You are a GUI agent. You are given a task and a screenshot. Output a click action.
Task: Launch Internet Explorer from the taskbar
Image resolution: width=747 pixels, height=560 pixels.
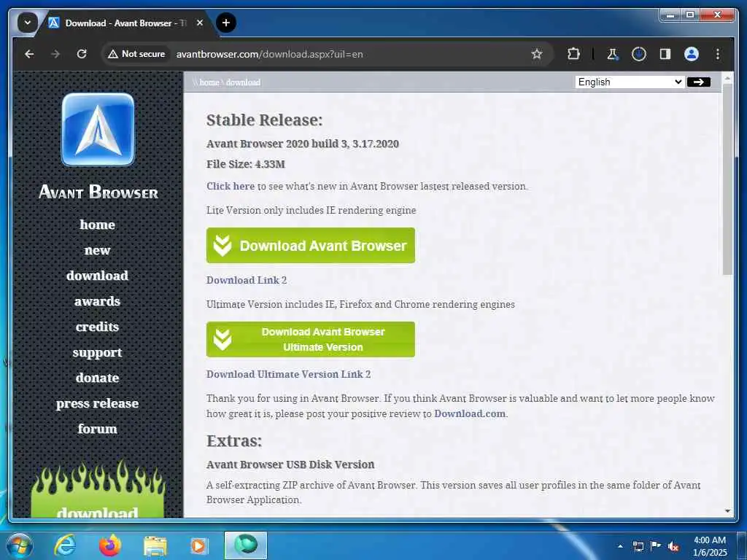(64, 545)
